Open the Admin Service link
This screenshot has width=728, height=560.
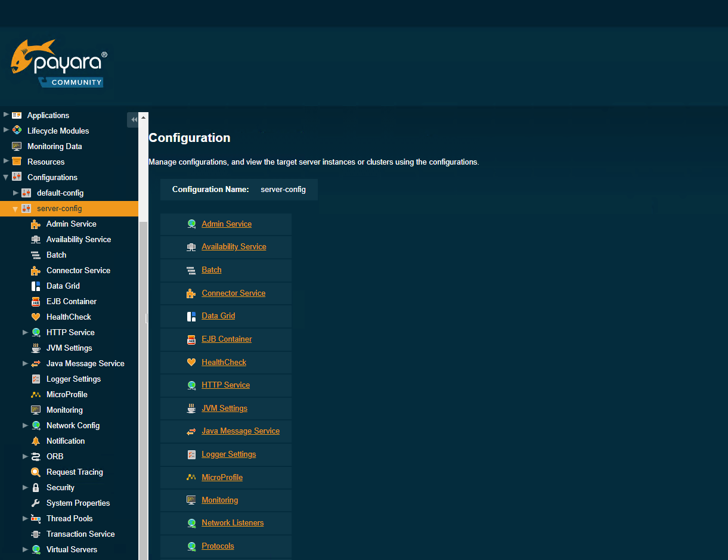click(x=227, y=224)
